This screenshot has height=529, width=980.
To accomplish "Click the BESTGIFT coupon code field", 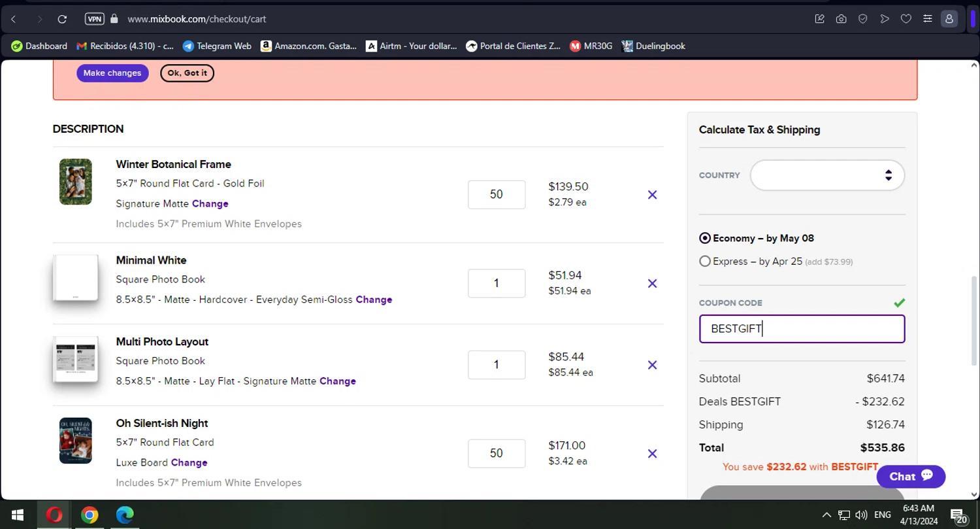I will tap(802, 329).
